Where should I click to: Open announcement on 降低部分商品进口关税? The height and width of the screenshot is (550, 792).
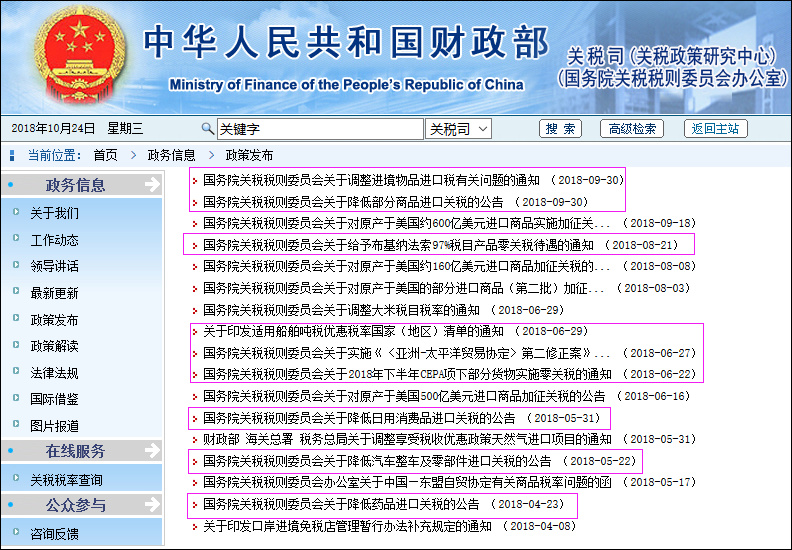353,202
